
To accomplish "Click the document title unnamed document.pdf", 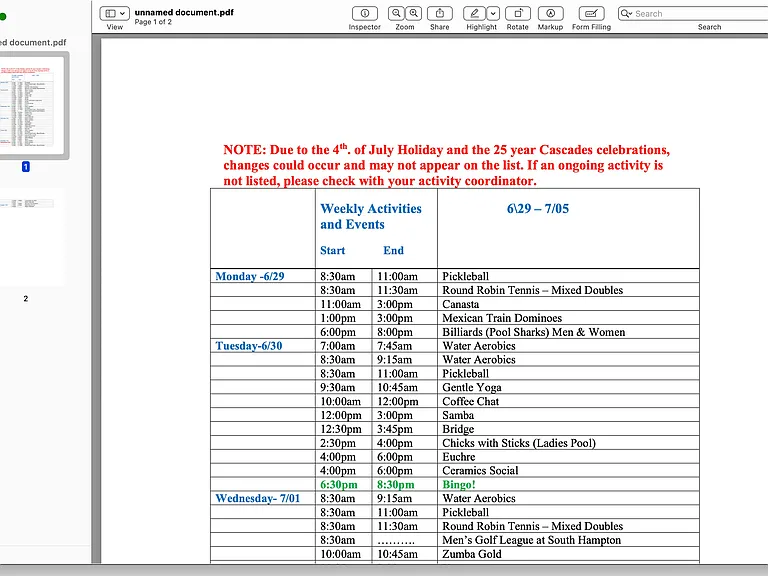I will pos(184,12).
